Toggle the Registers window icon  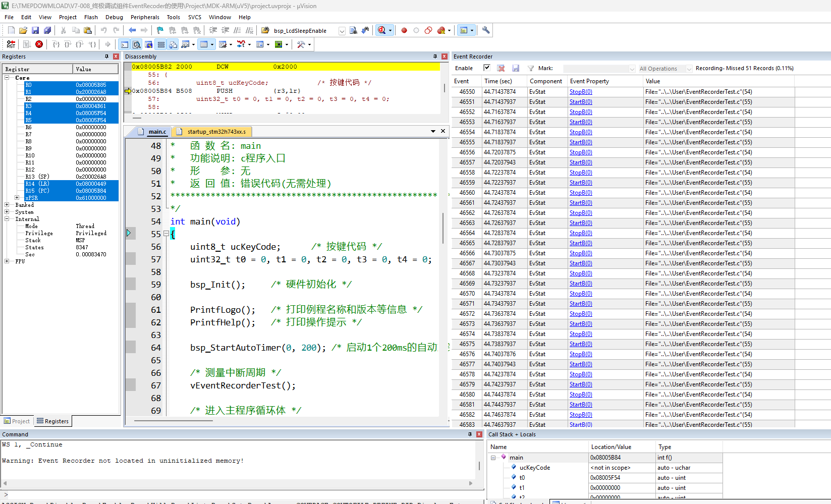(161, 44)
